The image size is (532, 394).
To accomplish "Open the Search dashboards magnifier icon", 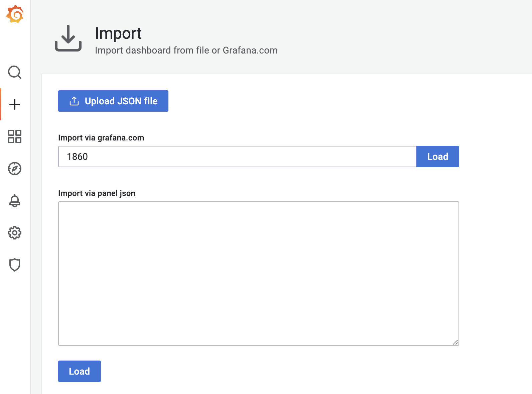I will click(x=15, y=72).
